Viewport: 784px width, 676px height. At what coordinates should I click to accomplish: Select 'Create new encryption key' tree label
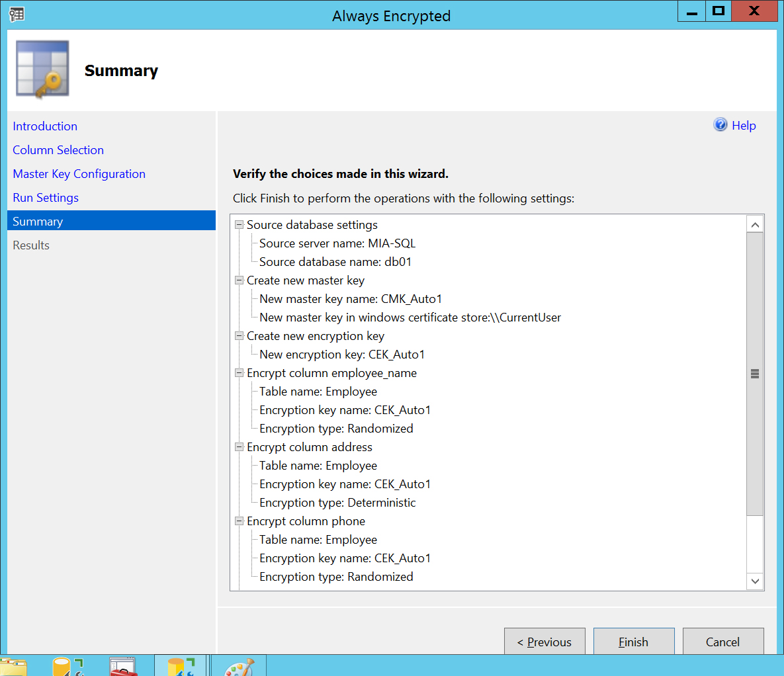tap(316, 336)
